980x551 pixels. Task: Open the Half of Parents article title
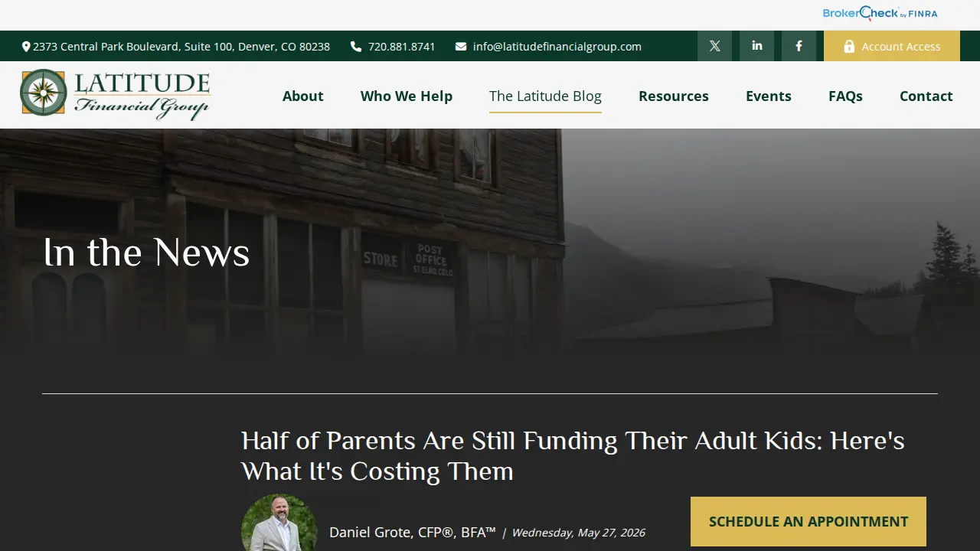coord(573,456)
